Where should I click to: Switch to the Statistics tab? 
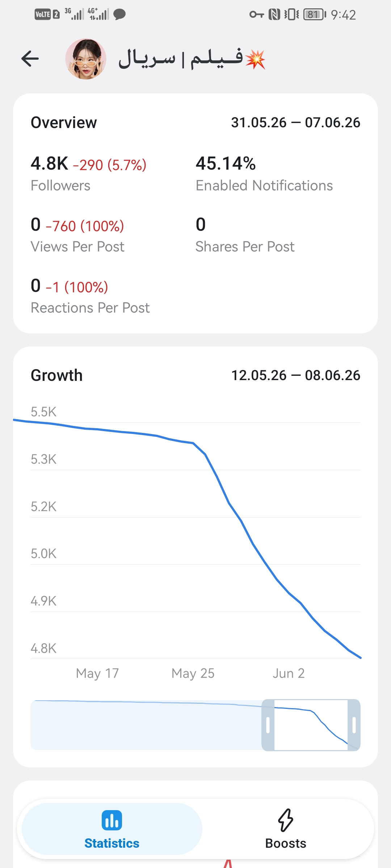[112, 829]
